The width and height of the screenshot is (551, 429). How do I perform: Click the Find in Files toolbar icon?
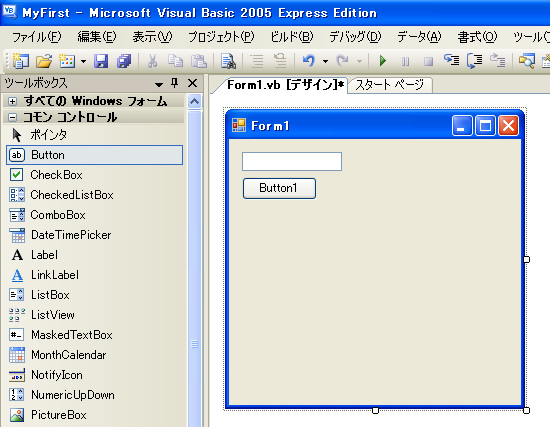pyautogui.click(x=228, y=61)
